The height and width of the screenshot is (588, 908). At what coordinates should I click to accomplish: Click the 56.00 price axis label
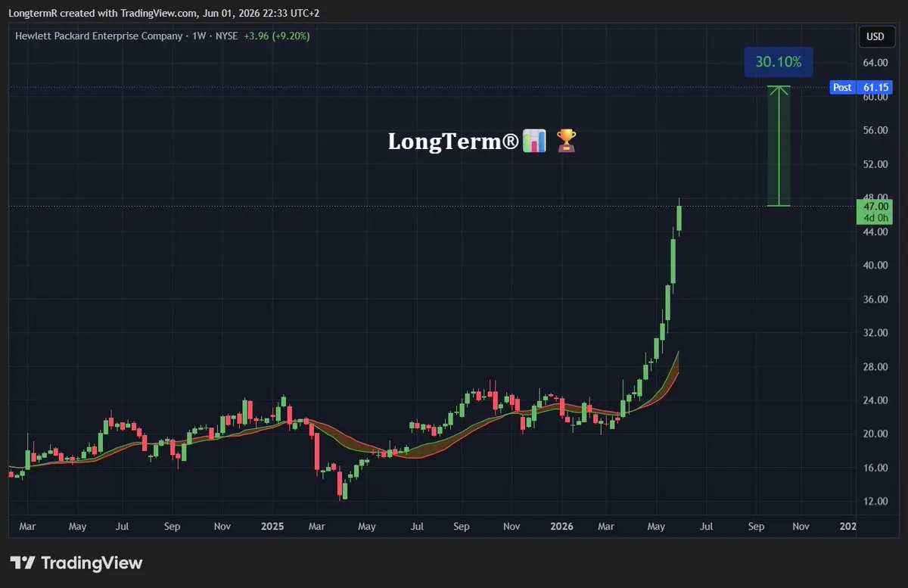pos(875,130)
